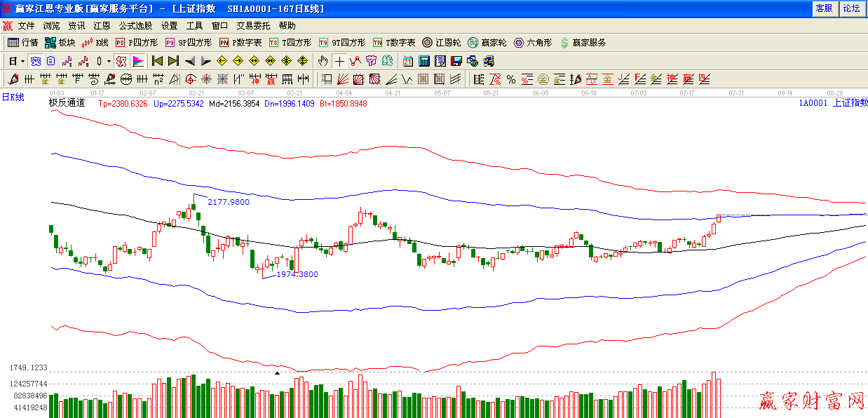Select the percent (%) drawing tool

pos(510,79)
